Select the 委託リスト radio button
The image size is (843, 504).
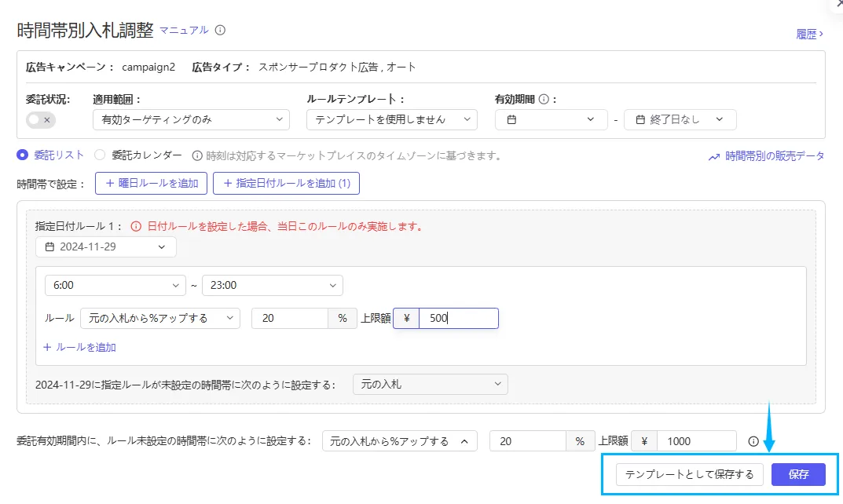[x=22, y=155]
